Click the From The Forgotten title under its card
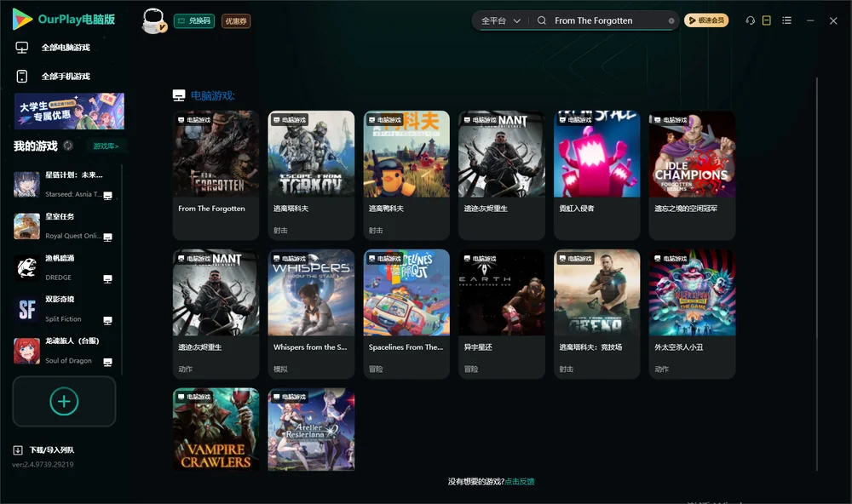The height and width of the screenshot is (504, 852). 211,209
